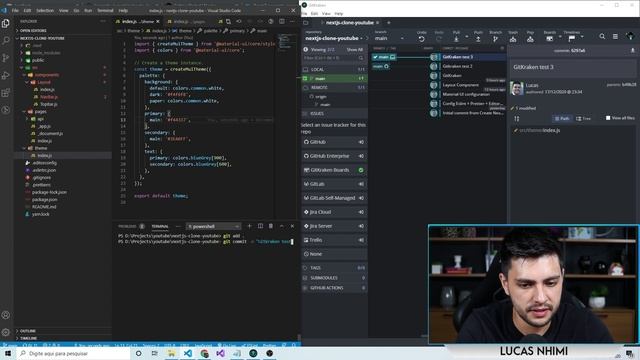Select 'GitKraken test 2' commit

pos(457,66)
